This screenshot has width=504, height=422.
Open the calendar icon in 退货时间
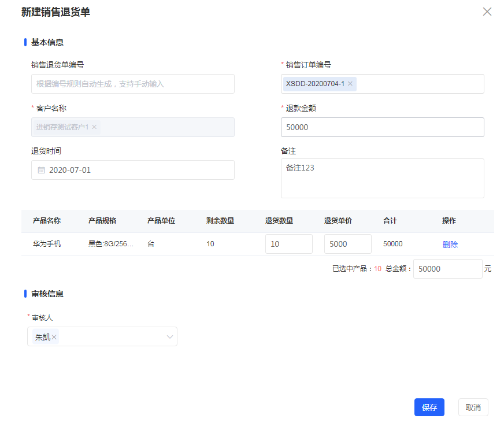coord(42,170)
